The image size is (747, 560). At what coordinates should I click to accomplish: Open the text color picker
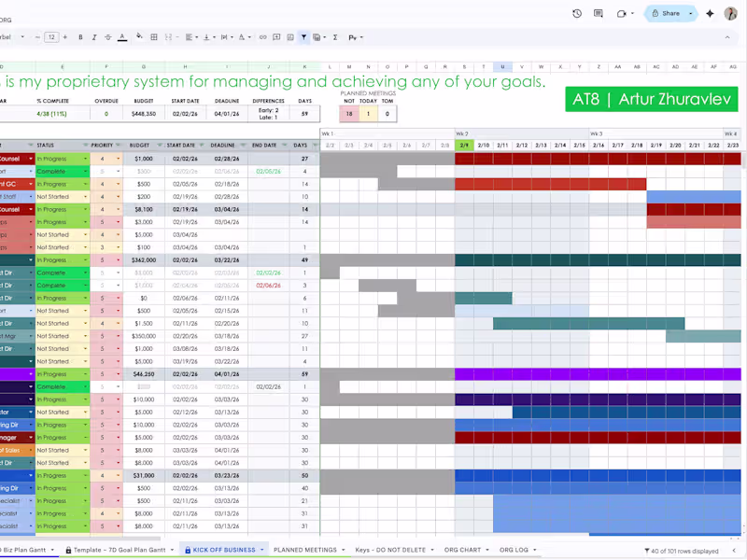click(x=121, y=37)
